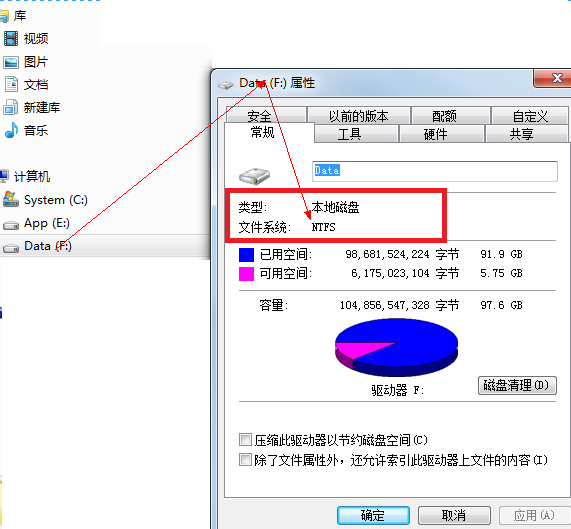Image resolution: width=571 pixels, height=529 pixels.
Task: Open the 新建库 library entry
Action: [42, 107]
